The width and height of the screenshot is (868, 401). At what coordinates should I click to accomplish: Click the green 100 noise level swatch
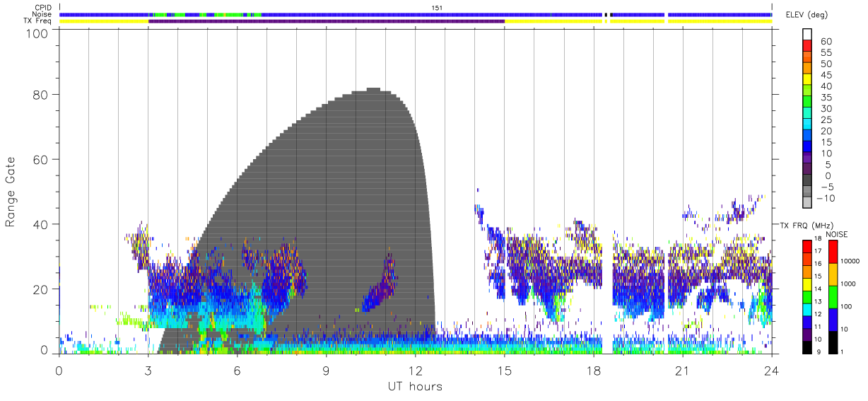tap(832, 297)
